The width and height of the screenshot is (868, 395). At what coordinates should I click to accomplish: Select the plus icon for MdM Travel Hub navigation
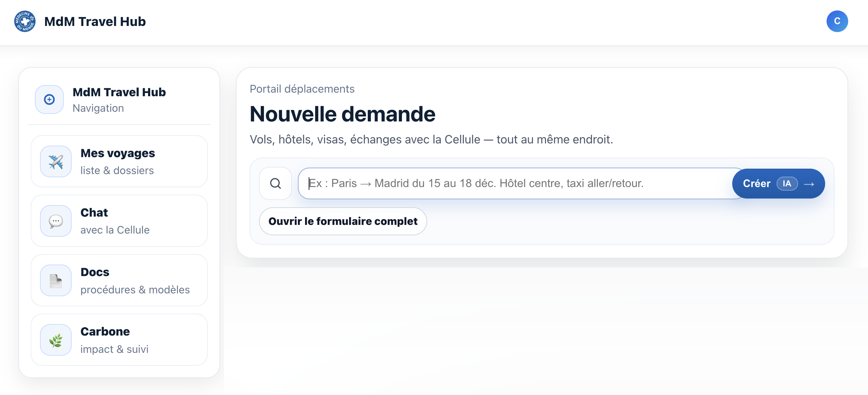49,99
